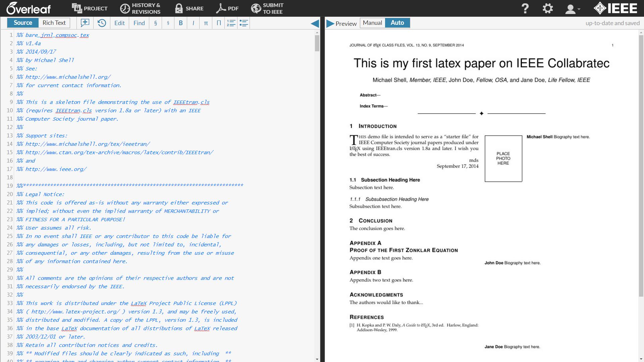This screenshot has width=644, height=362.
Task: Apply bold formatting
Action: [180, 23]
